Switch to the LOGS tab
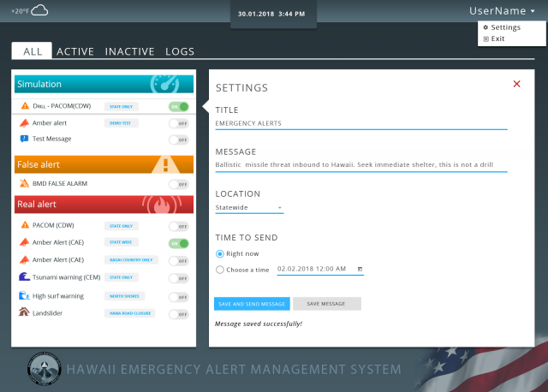Viewport: 548px width, 392px height. click(180, 51)
